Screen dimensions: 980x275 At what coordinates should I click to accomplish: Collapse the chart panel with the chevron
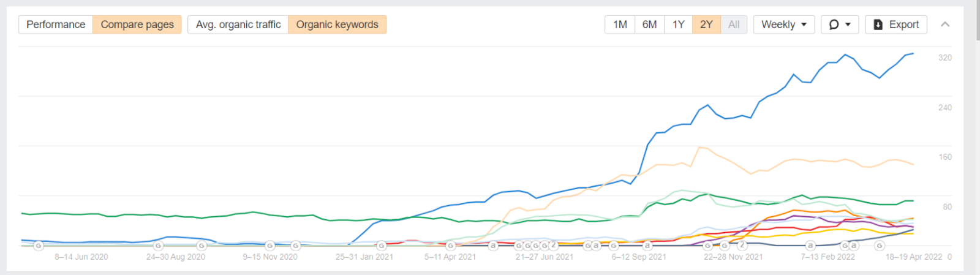pyautogui.click(x=945, y=24)
